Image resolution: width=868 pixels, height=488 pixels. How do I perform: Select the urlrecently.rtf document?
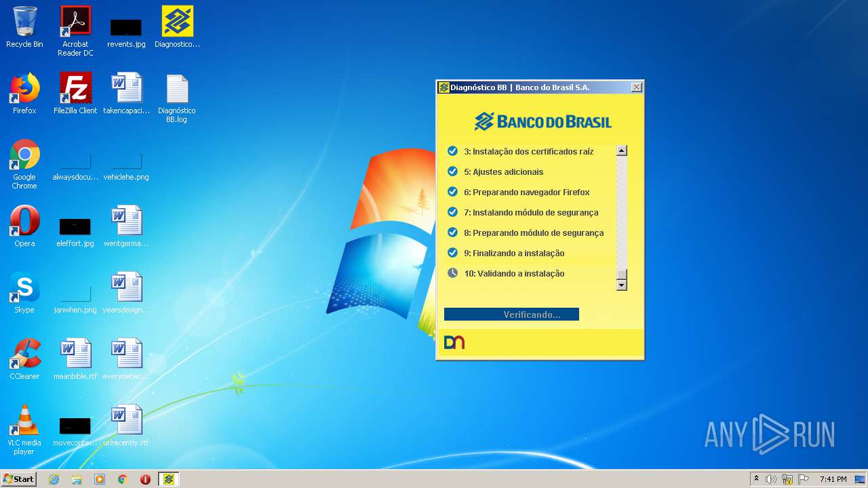[x=126, y=426]
